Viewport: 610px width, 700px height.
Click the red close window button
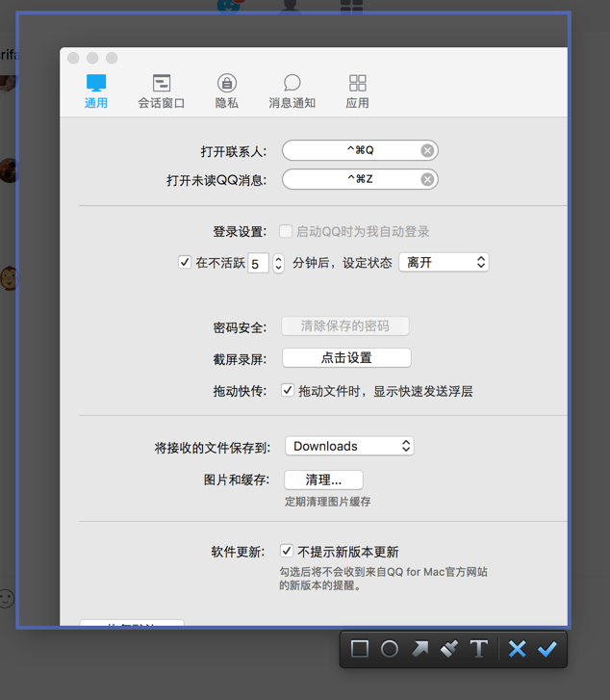[73, 58]
